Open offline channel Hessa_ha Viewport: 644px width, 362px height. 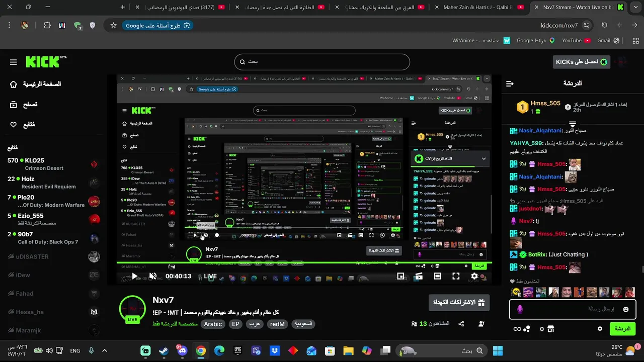(54, 312)
